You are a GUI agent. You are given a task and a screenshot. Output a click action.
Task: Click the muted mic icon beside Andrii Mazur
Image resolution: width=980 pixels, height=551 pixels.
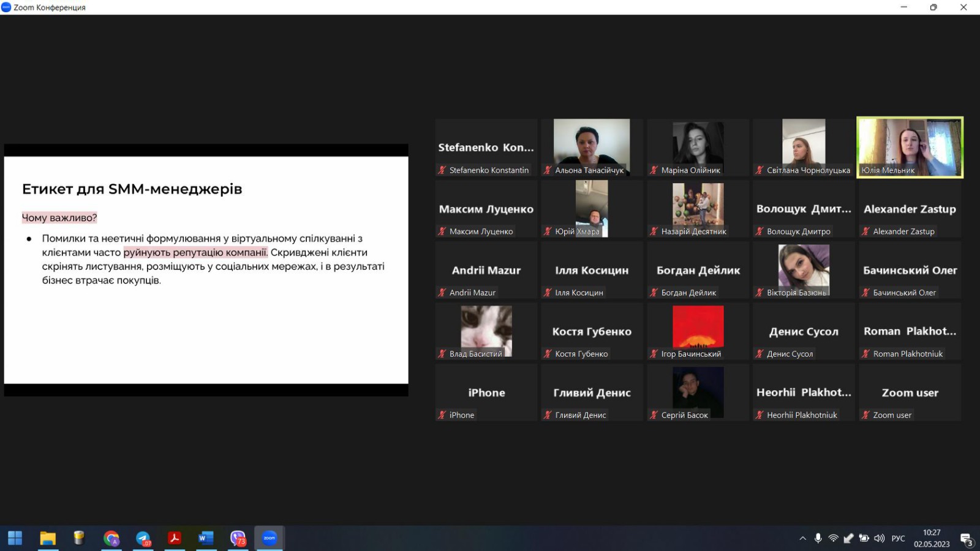tap(442, 293)
